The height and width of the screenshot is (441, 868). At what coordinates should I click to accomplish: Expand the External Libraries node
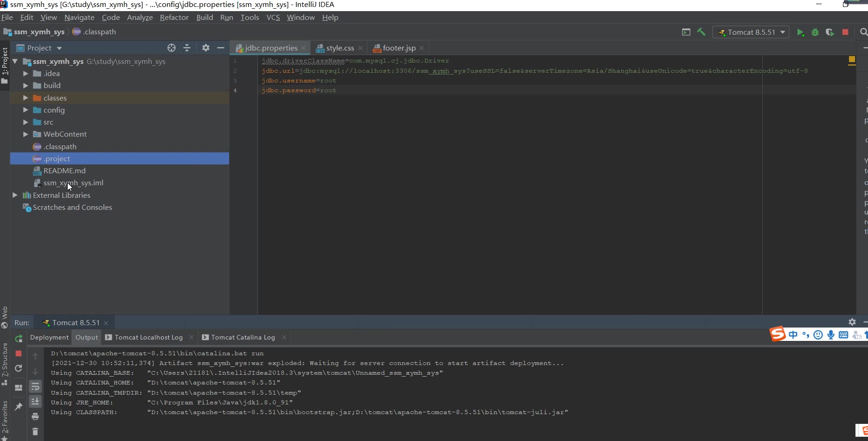pyautogui.click(x=15, y=195)
